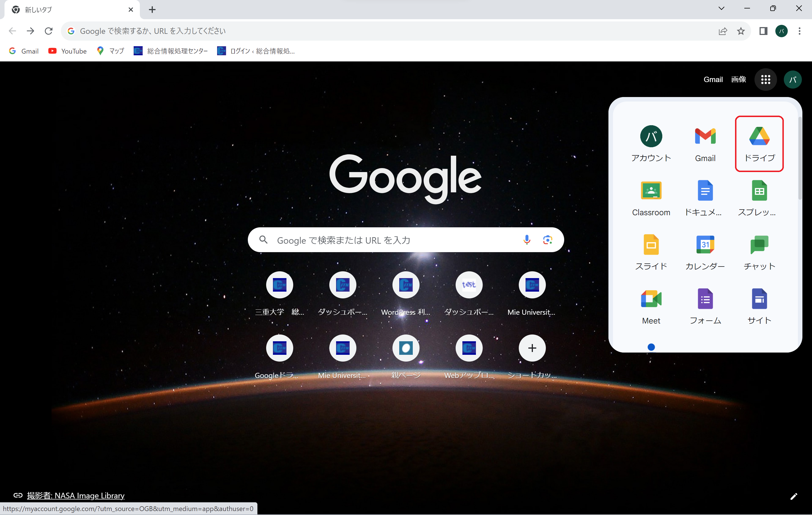The width and height of the screenshot is (812, 515).
Task: Search by image with Google Lens icon
Action: [548, 240]
